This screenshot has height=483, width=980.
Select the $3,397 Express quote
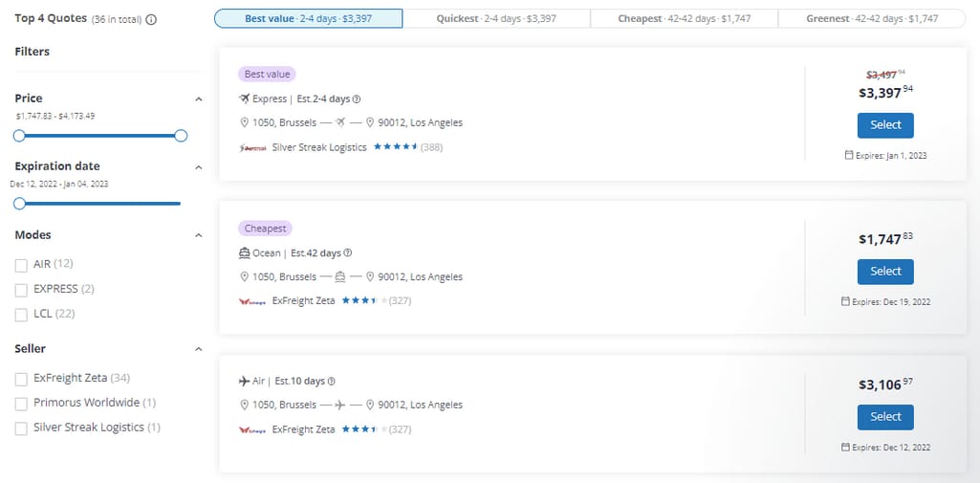click(x=885, y=125)
